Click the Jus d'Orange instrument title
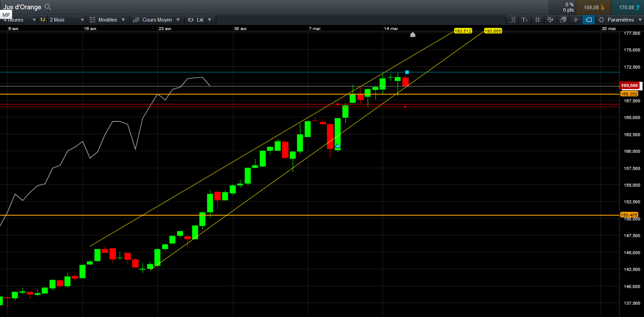The image size is (644, 317). pos(22,7)
